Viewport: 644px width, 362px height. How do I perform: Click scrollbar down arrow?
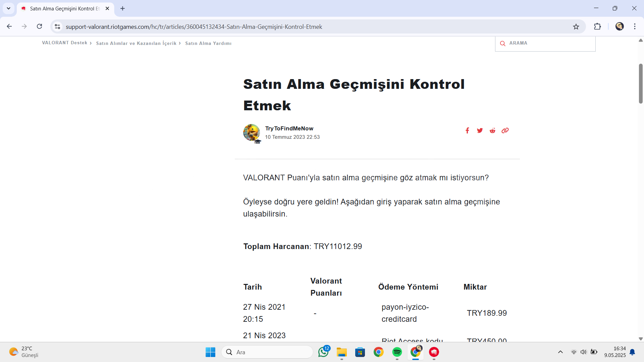(641, 339)
